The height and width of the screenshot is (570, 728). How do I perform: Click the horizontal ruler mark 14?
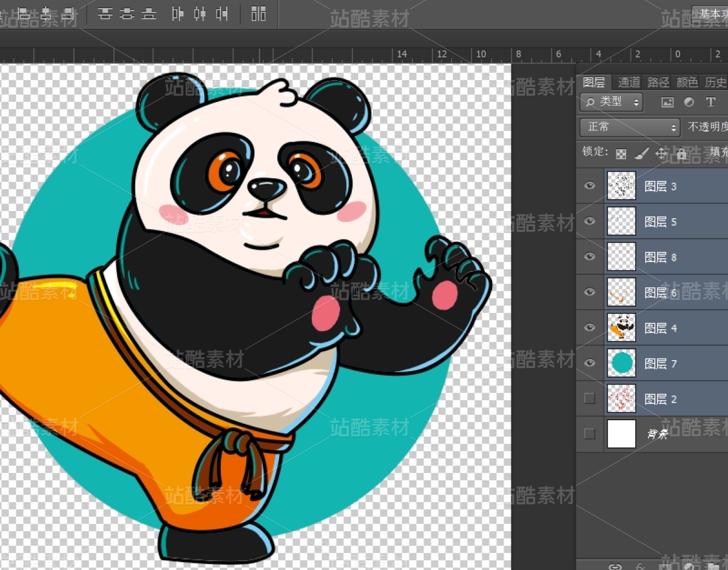(402, 55)
